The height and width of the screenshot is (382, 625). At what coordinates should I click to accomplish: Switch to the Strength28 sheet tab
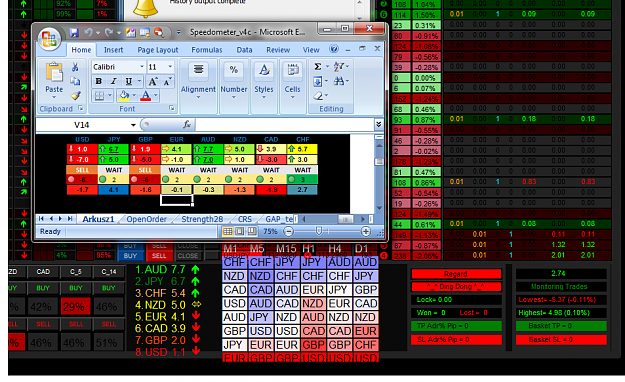pyautogui.click(x=202, y=219)
